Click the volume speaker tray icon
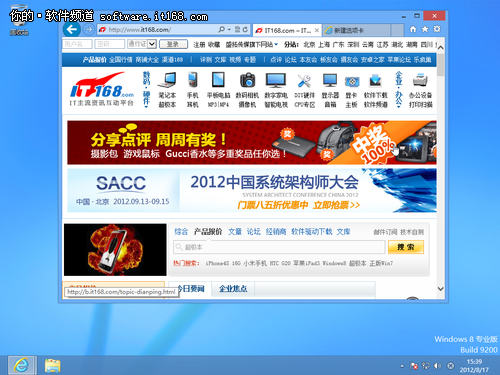The width and height of the screenshot is (500, 375). point(437,366)
